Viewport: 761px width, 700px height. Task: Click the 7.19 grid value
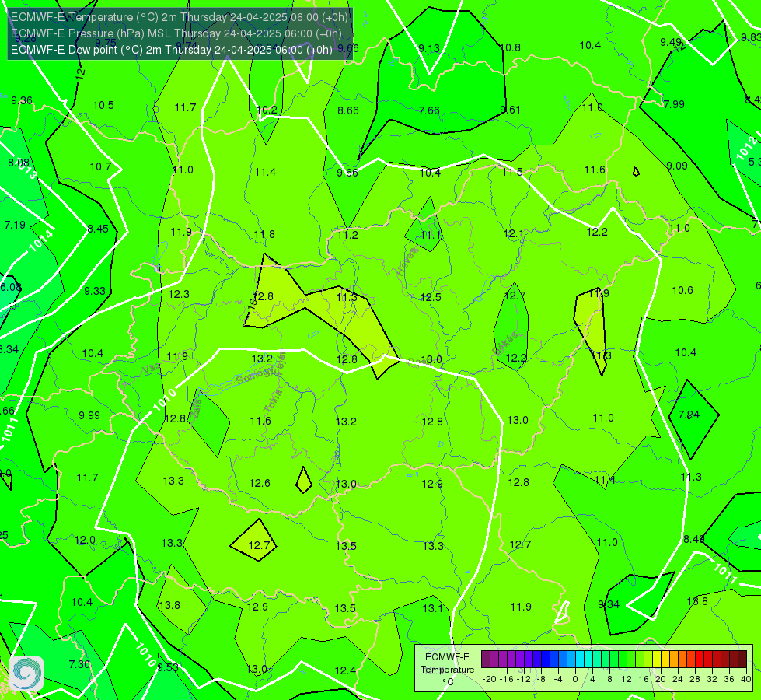(x=15, y=225)
